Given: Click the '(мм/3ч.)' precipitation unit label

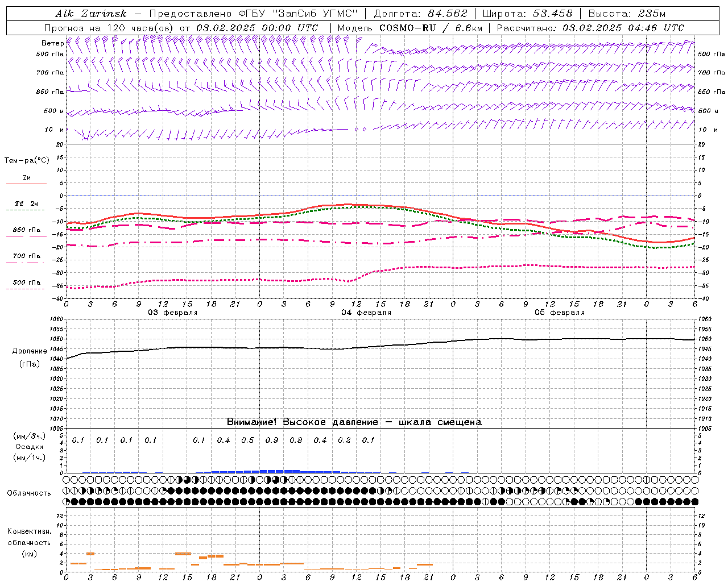Looking at the screenshot, I should [30, 436].
